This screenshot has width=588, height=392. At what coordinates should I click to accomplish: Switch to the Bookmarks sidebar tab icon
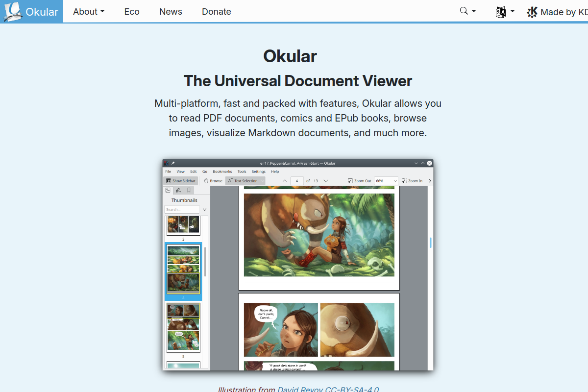[189, 190]
